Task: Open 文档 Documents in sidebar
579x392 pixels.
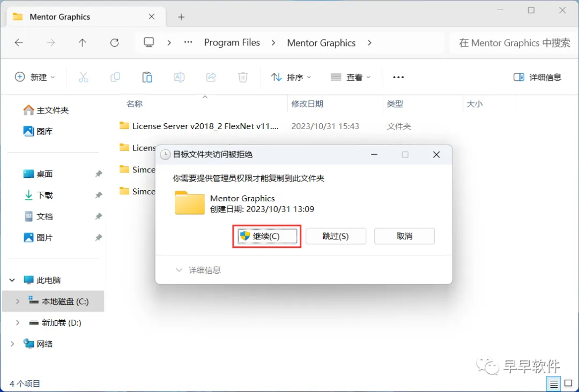Action: [39, 216]
